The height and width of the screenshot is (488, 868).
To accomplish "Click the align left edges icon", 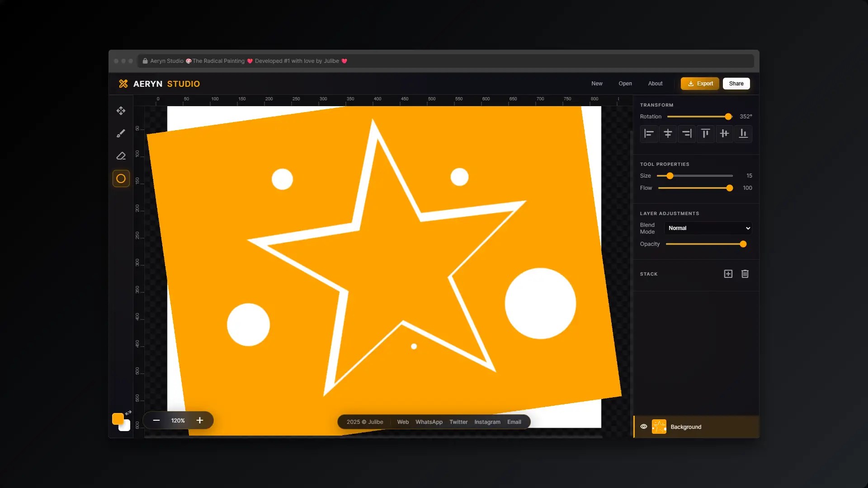I will (649, 134).
